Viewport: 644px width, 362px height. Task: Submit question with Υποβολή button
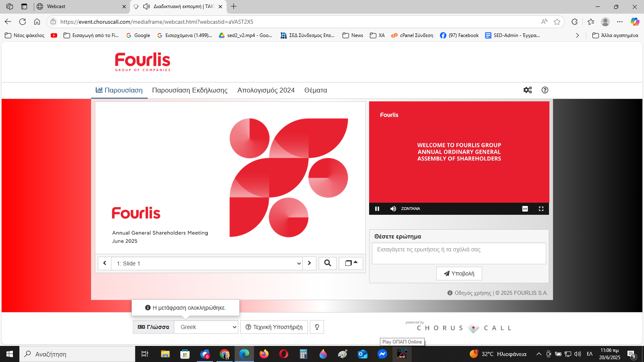coord(459,274)
